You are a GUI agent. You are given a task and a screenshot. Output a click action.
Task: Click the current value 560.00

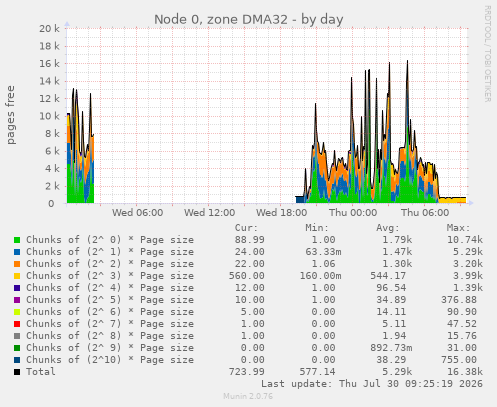[246, 276]
